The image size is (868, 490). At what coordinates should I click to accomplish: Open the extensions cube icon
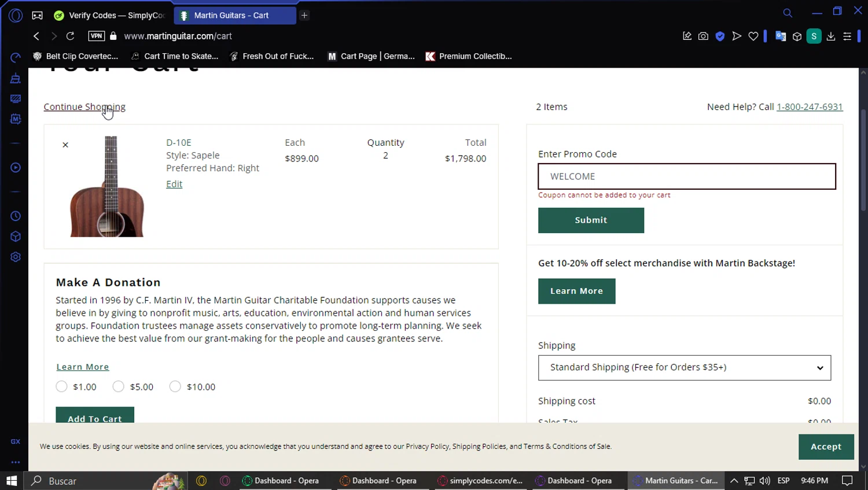(x=797, y=36)
